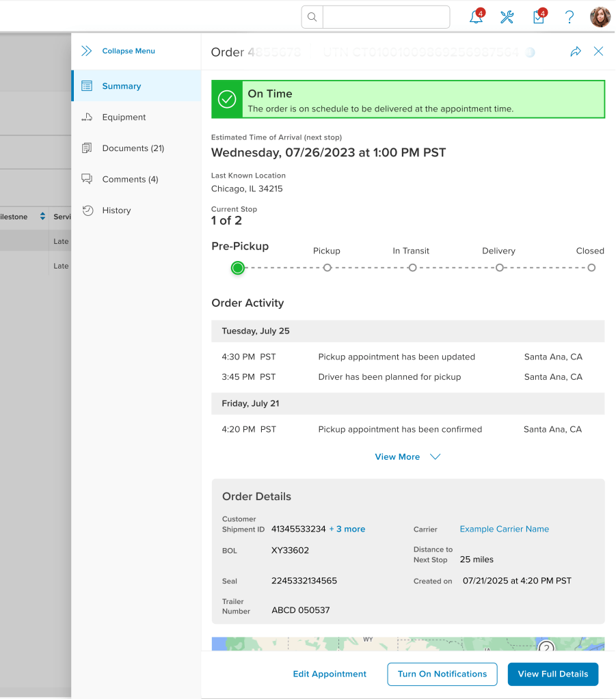
Task: Open the notifications bell icon
Action: click(x=476, y=18)
